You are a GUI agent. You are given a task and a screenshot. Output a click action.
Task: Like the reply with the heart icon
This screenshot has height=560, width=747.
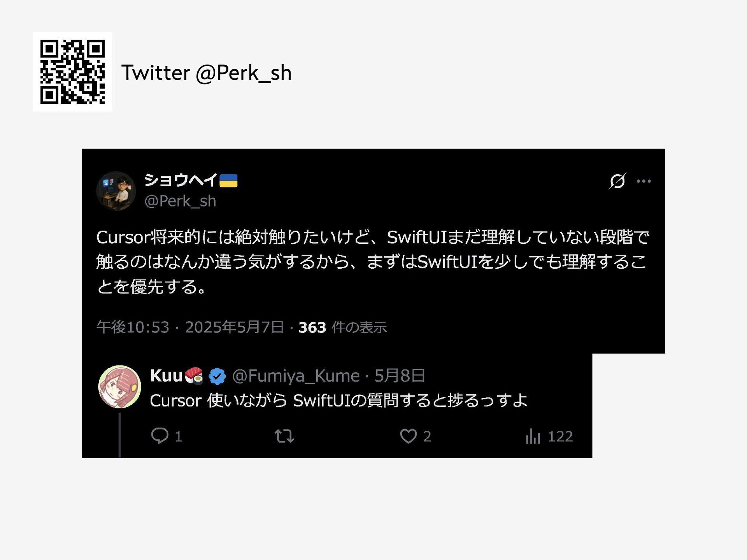[408, 436]
